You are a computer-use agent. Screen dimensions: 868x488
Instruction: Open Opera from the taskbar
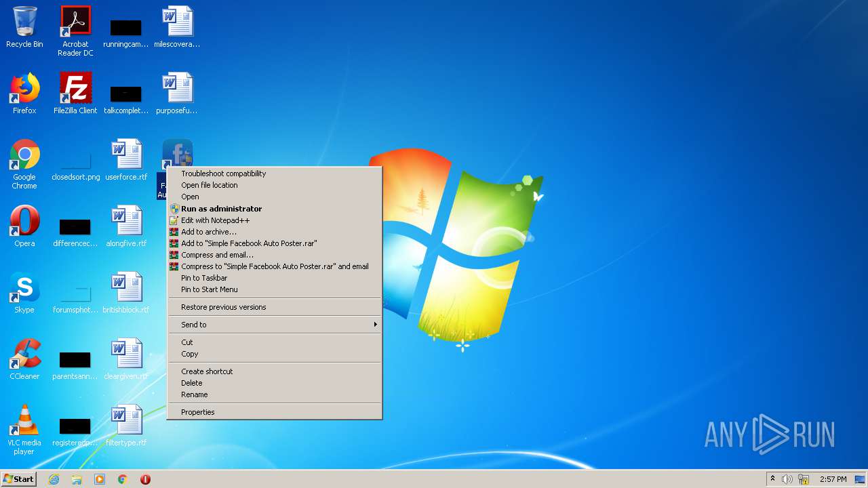tap(145, 479)
